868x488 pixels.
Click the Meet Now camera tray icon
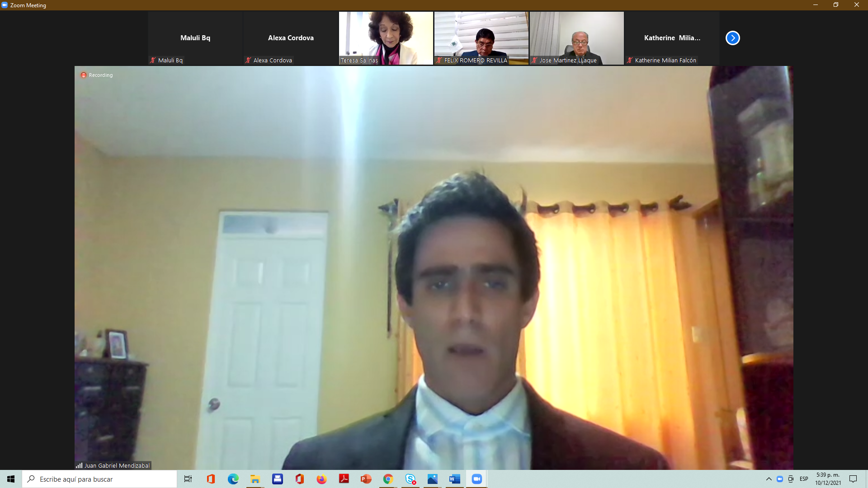791,479
